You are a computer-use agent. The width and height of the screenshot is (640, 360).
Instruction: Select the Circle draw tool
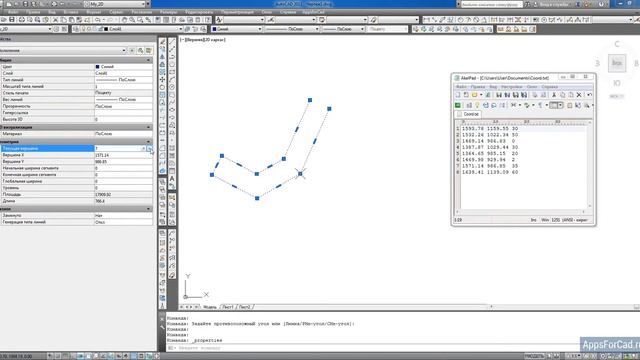click(172, 87)
